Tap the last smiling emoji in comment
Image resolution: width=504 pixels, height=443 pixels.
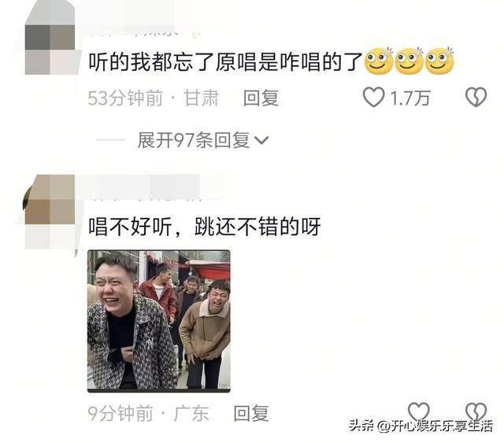point(439,61)
